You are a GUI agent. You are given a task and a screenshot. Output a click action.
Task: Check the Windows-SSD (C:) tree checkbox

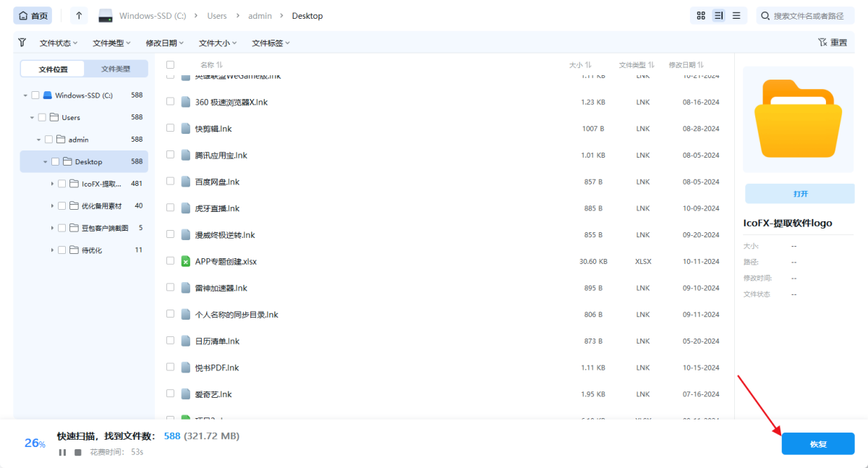coord(35,95)
